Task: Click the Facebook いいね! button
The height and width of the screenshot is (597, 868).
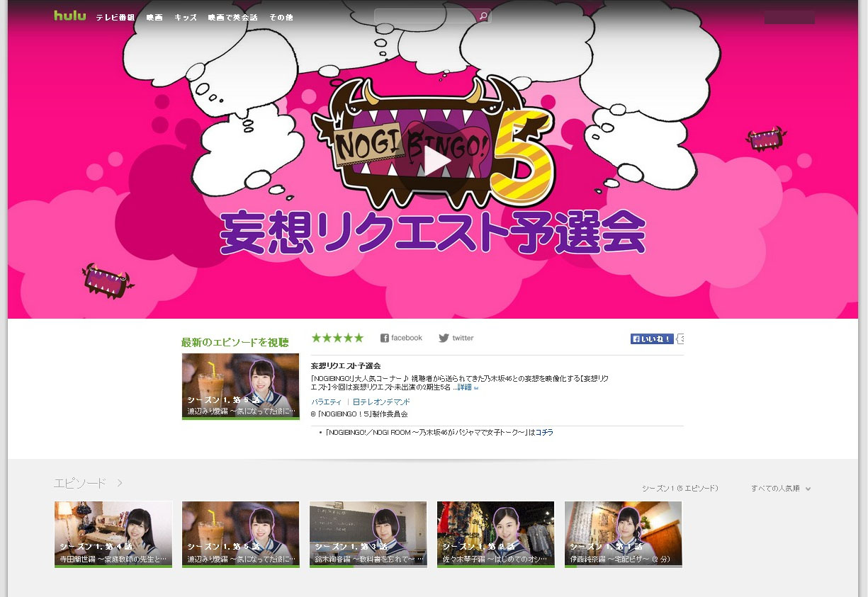Action: click(x=652, y=339)
